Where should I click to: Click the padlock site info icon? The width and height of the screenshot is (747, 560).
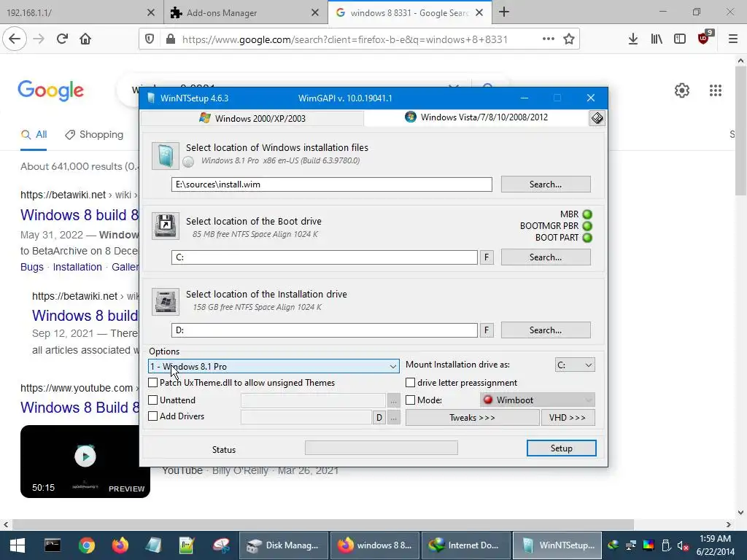(x=170, y=39)
